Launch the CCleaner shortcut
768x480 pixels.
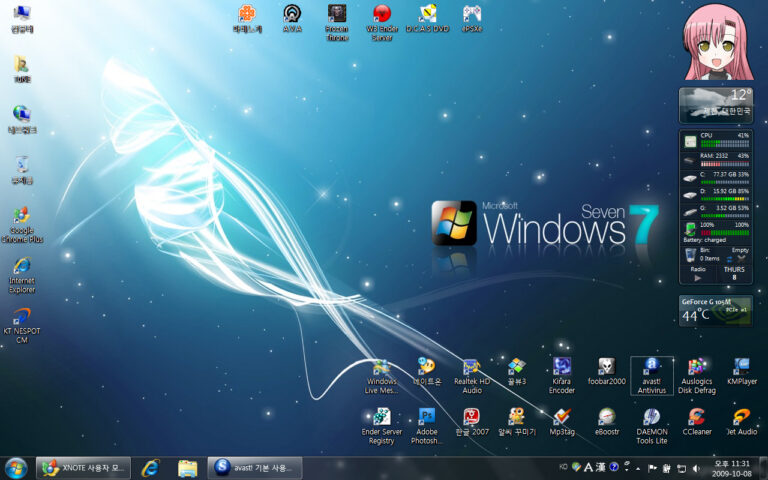click(x=696, y=422)
